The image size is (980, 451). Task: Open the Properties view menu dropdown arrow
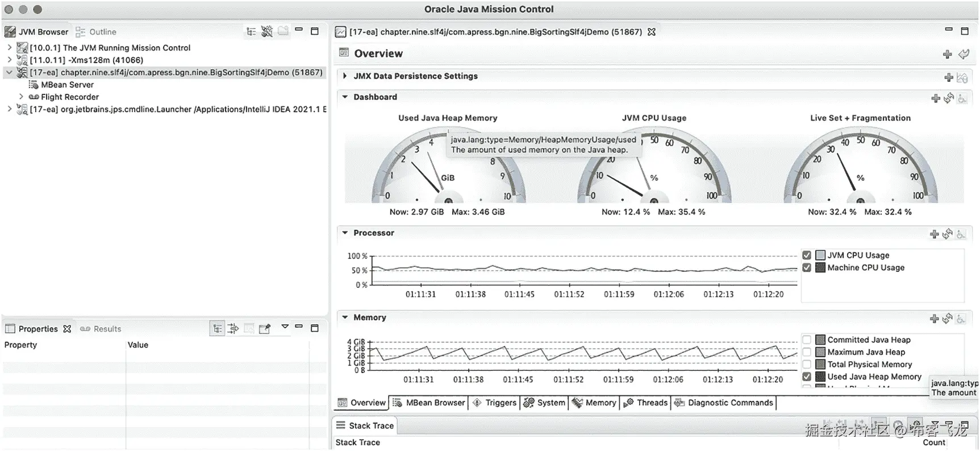click(285, 327)
